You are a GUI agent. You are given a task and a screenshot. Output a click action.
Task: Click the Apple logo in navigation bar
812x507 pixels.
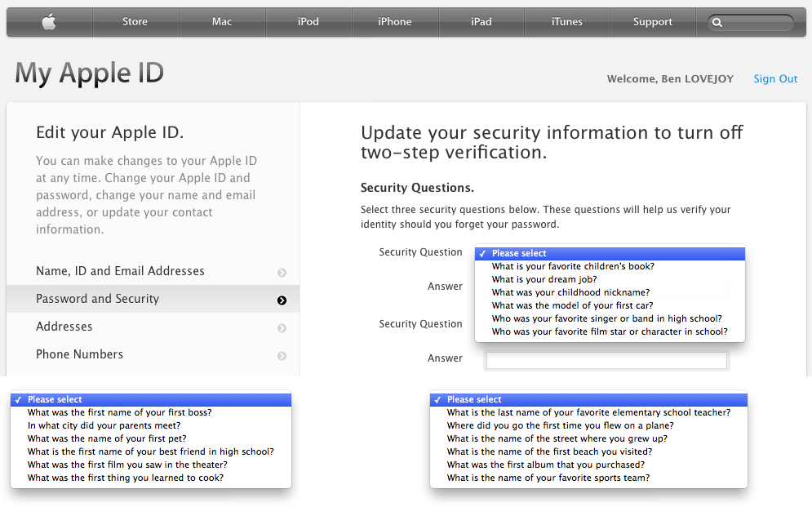pos(49,22)
